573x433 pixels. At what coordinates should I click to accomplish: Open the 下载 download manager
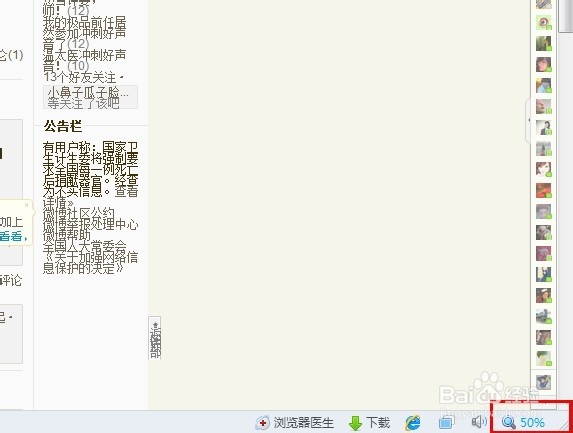pos(369,423)
